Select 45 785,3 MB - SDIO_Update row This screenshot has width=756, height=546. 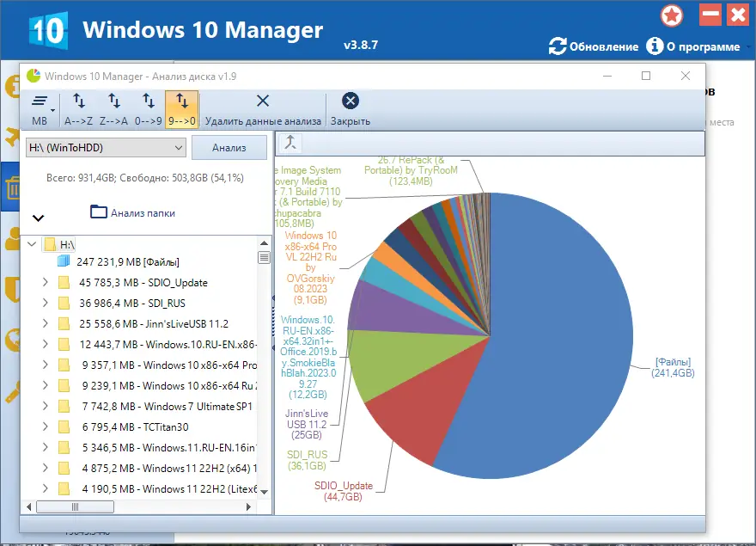(143, 282)
